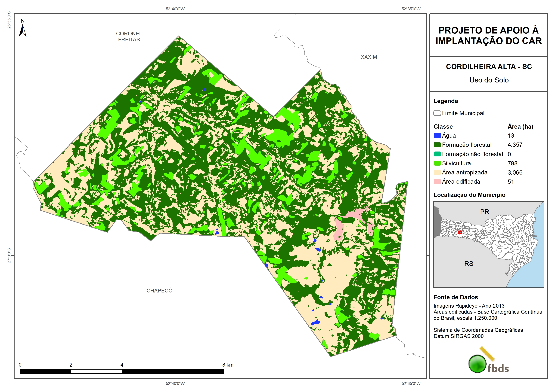The image size is (555, 392).
Task: Click the Limite Municipal legend symbol
Action: pyautogui.click(x=437, y=113)
